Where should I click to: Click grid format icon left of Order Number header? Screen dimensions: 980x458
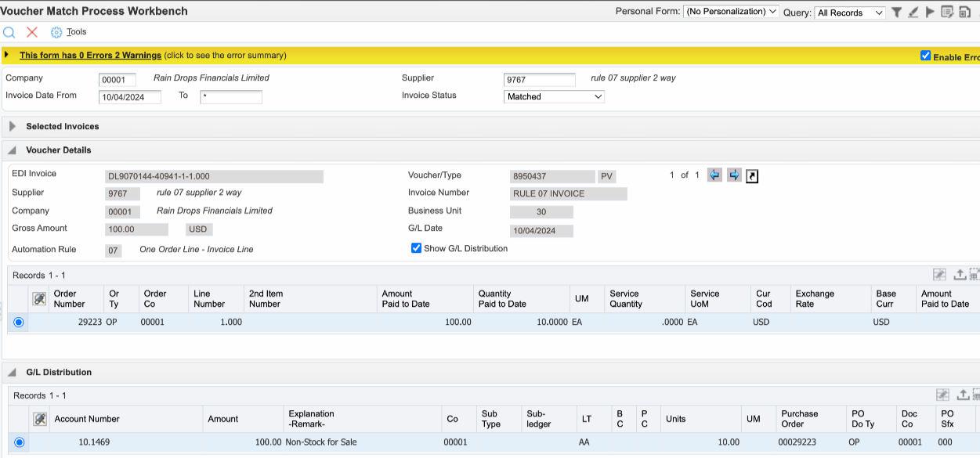pos(39,299)
